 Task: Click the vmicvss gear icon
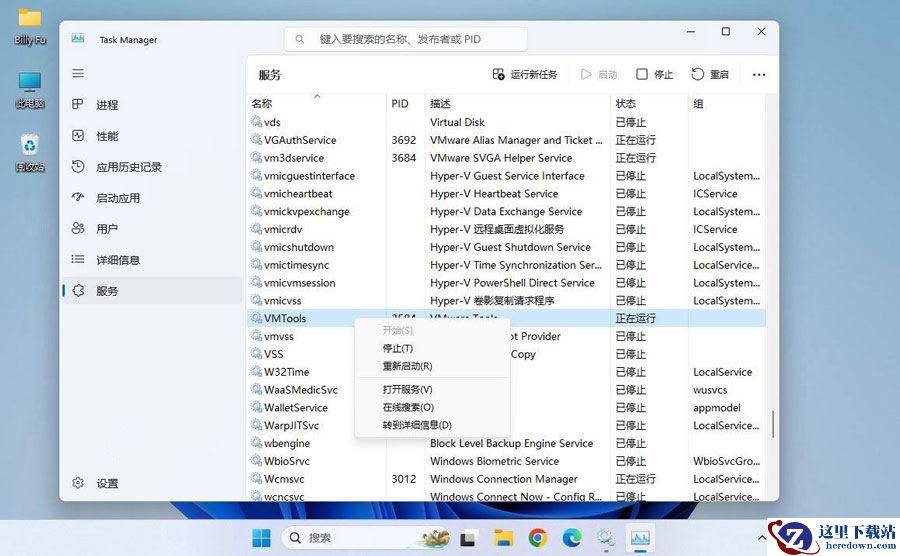(256, 300)
